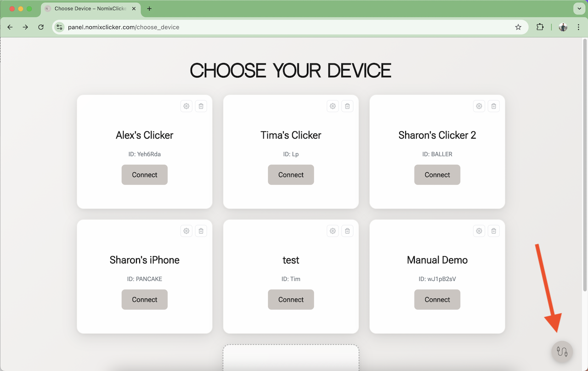
Task: Click the 'test' device name
Action: (x=291, y=260)
